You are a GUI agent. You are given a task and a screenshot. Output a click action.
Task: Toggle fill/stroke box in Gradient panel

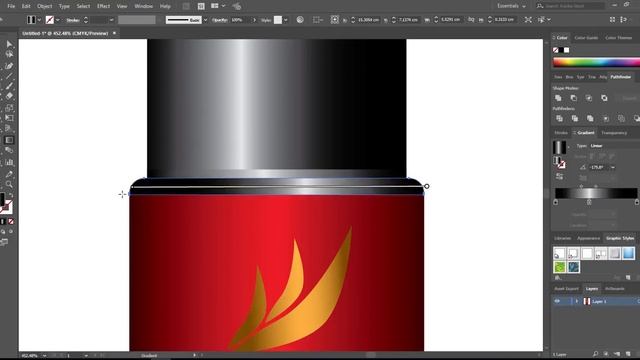[560, 162]
